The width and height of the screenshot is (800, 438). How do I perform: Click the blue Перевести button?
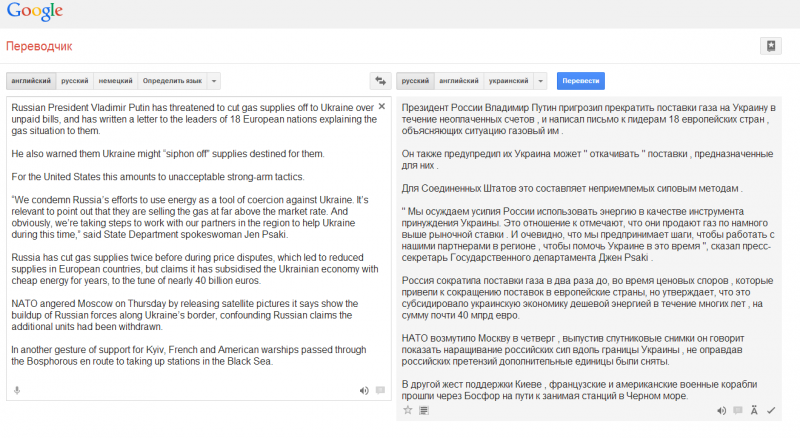581,81
